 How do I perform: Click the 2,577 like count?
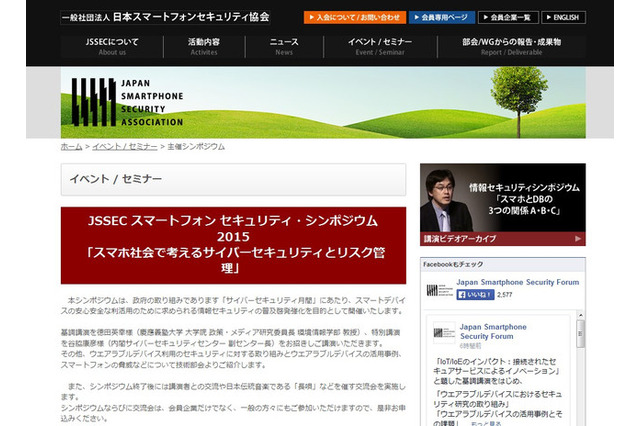(504, 295)
